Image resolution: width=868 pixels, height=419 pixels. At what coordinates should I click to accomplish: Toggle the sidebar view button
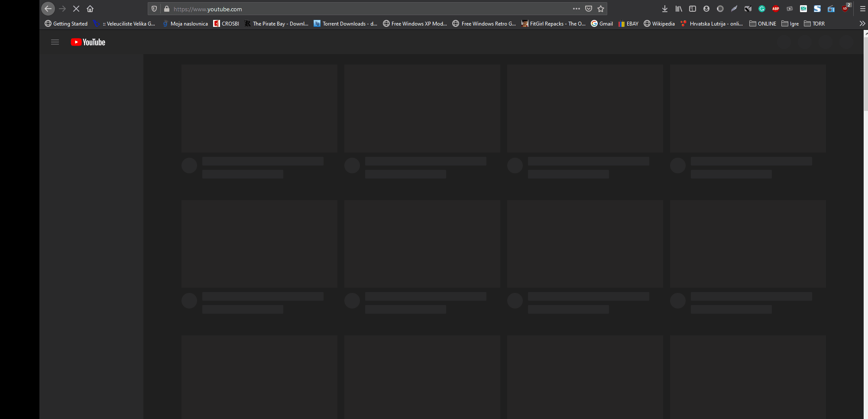point(693,9)
